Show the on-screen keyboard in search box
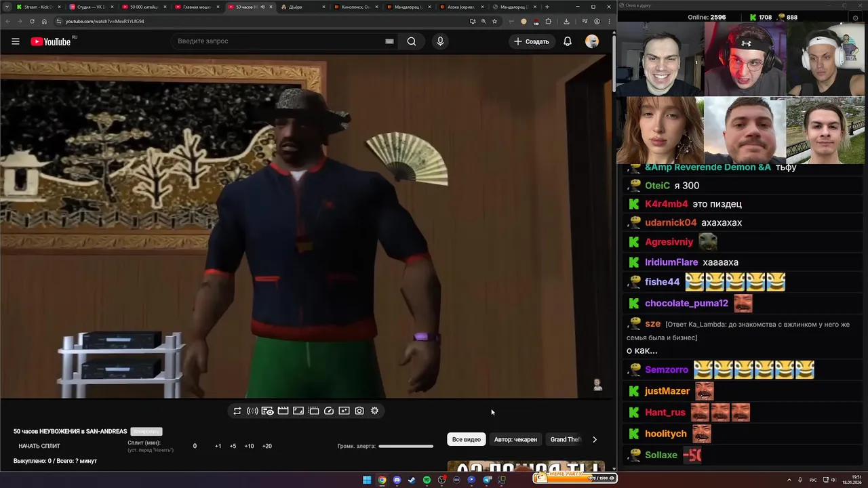The height and width of the screenshot is (488, 868). tap(389, 41)
